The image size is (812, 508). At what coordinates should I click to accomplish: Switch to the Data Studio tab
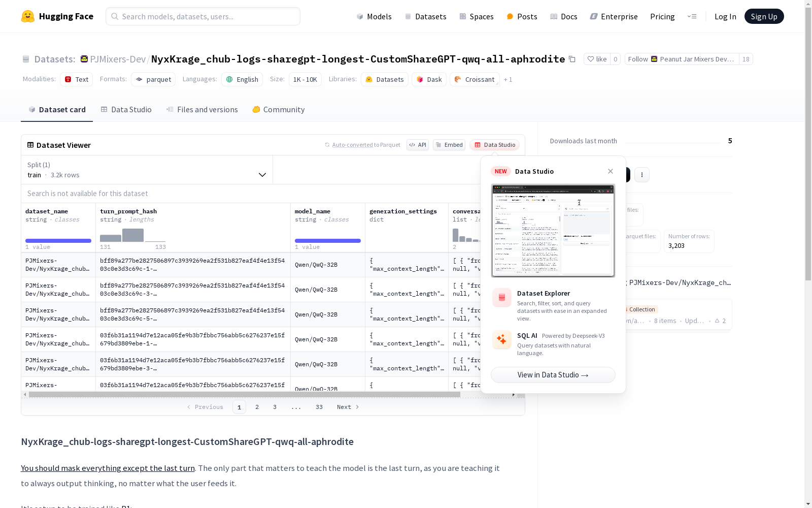(x=126, y=109)
